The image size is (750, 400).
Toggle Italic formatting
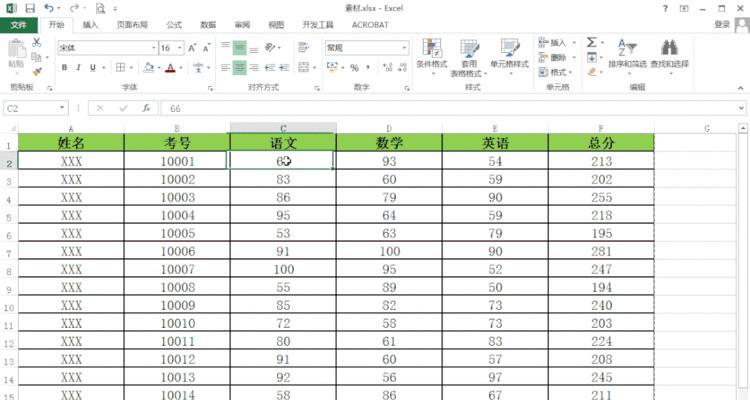pyautogui.click(x=78, y=67)
